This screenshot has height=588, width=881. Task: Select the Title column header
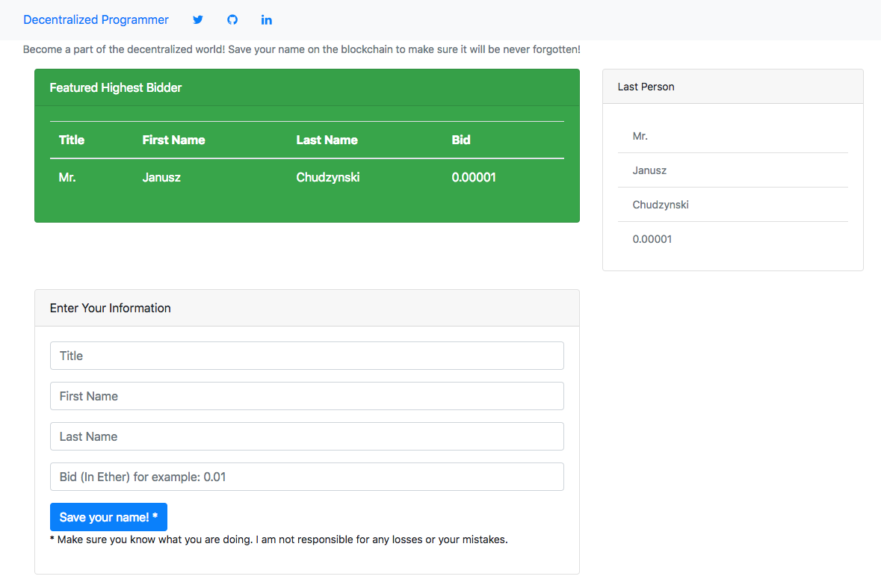71,140
